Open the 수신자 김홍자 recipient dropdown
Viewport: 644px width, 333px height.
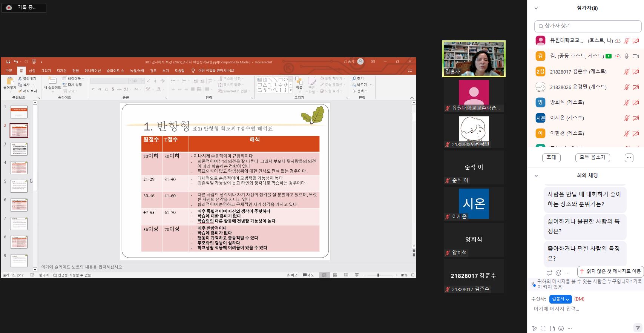[x=560, y=299]
